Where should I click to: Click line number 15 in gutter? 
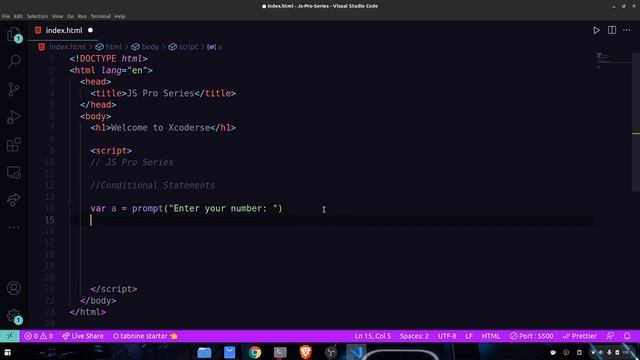(x=49, y=220)
